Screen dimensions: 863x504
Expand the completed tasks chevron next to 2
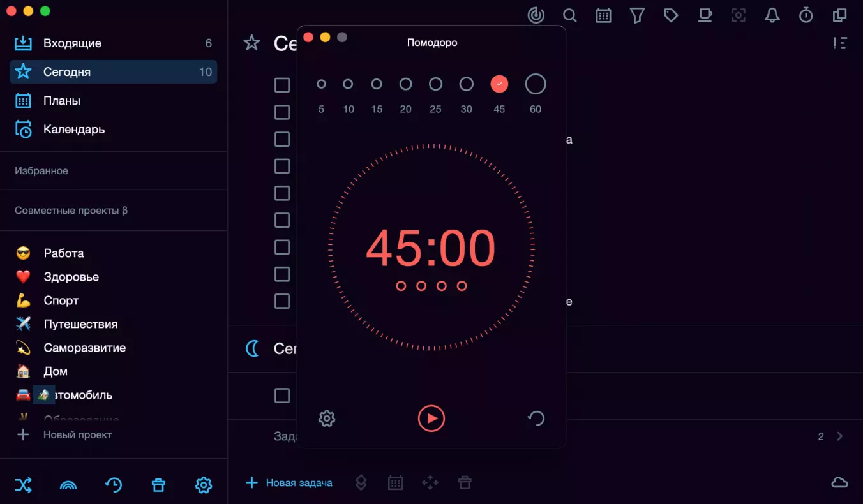tap(840, 436)
